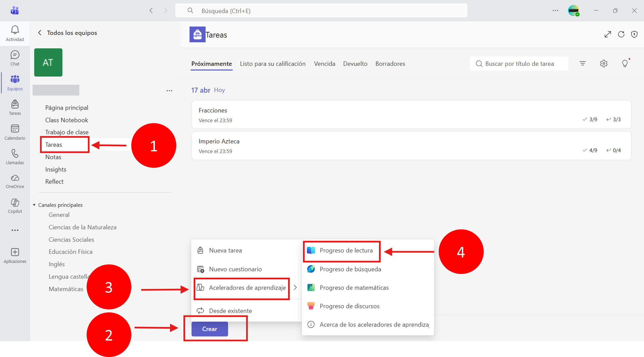Screen dimensions: 644x357
Task: Select Equipos in the left rail
Action: point(15,83)
